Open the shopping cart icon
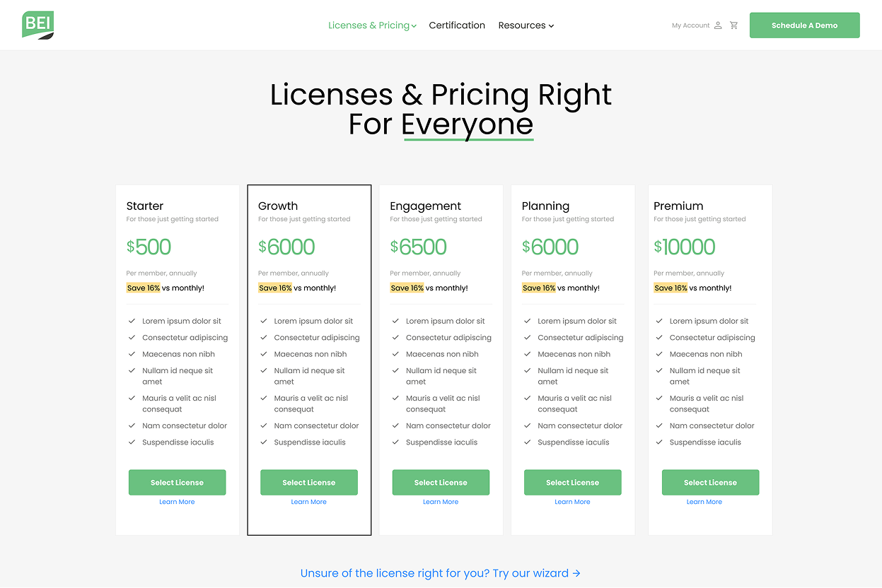The width and height of the screenshot is (882, 588). [x=733, y=25]
